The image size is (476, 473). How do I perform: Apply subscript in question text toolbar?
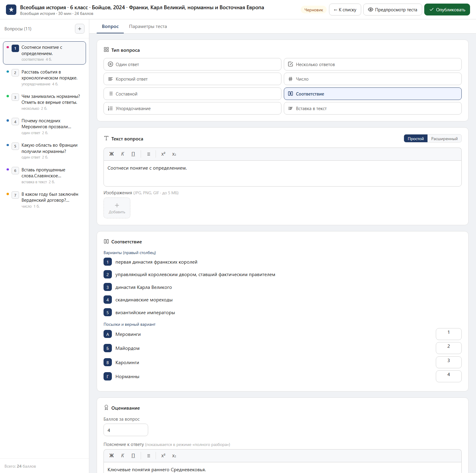[174, 154]
